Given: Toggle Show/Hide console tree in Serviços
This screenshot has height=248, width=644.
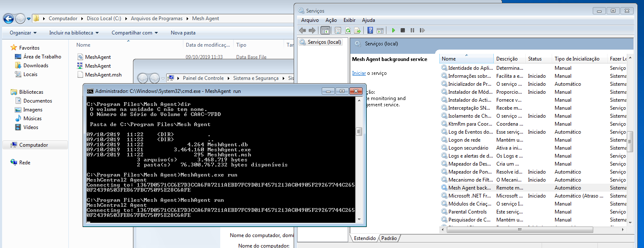Looking at the screenshot, I should [325, 30].
